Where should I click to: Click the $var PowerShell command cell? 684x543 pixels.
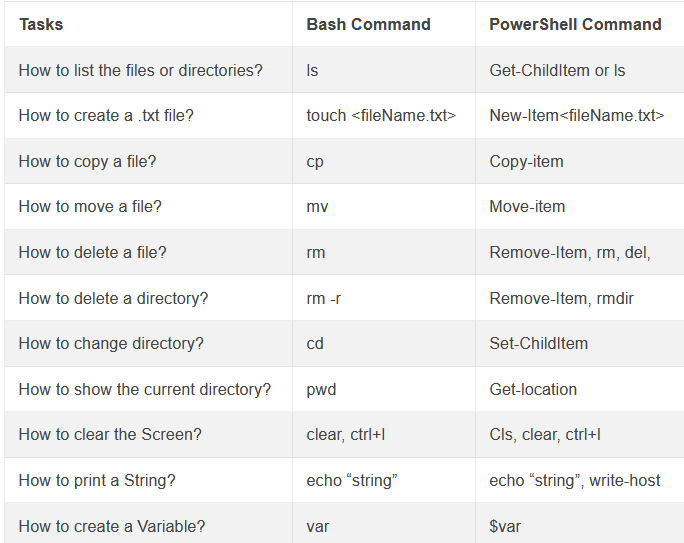click(x=505, y=526)
